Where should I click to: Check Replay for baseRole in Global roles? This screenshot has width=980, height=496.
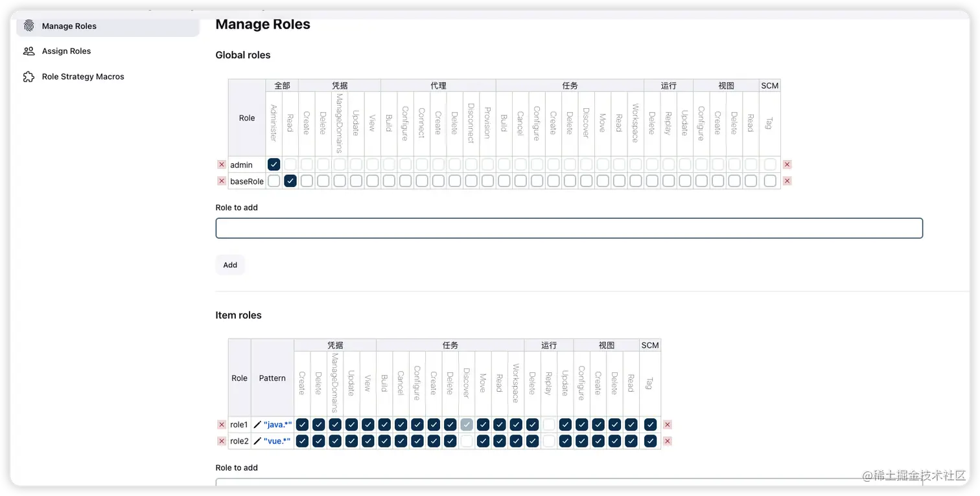click(x=668, y=181)
